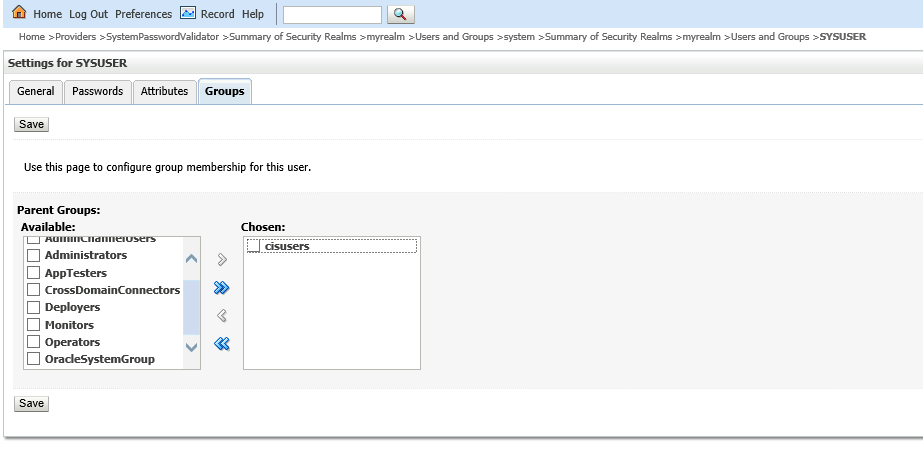Screen dimensions: 923x471
Task: Click the AppTesters group name
Action: (x=76, y=273)
